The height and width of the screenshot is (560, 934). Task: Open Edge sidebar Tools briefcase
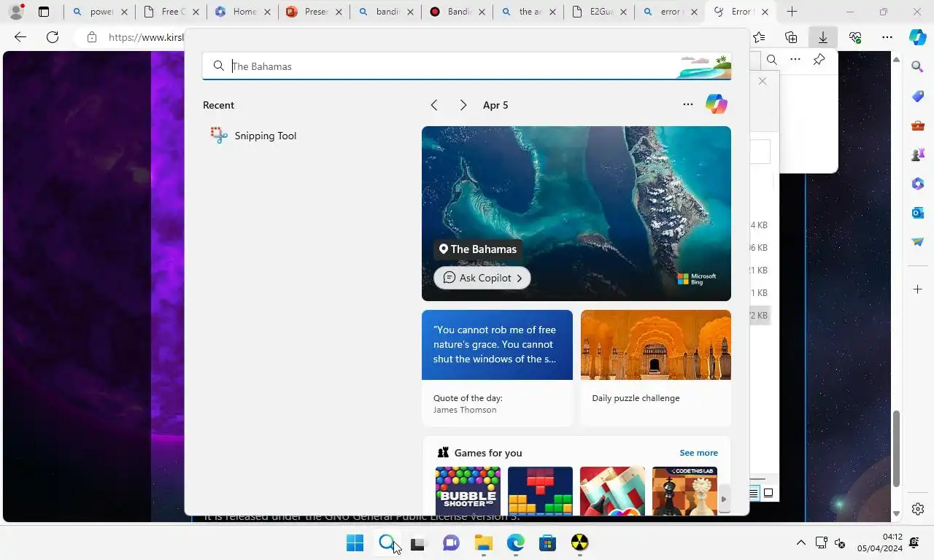(918, 125)
